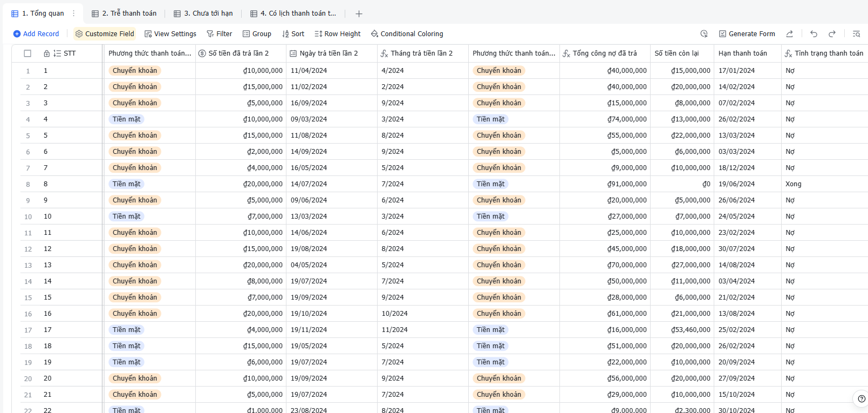This screenshot has height=413, width=868.
Task: Select the 1. Tổng quan tab
Action: tap(43, 13)
